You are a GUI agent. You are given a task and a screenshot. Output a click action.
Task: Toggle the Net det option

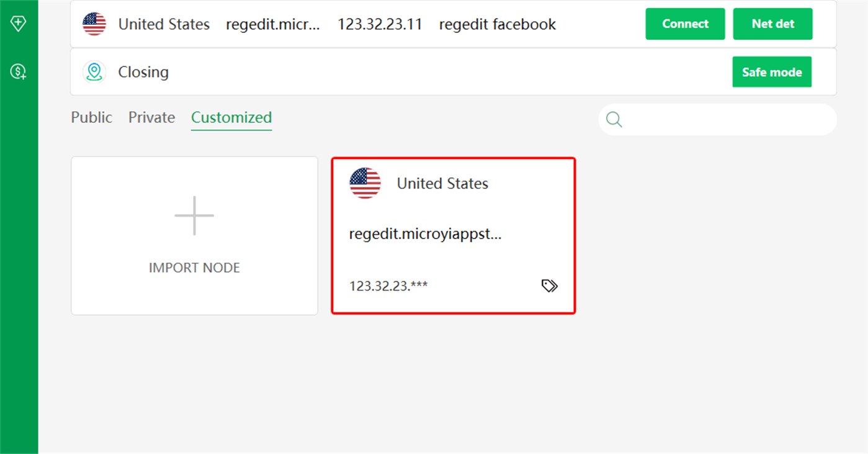[x=772, y=24]
